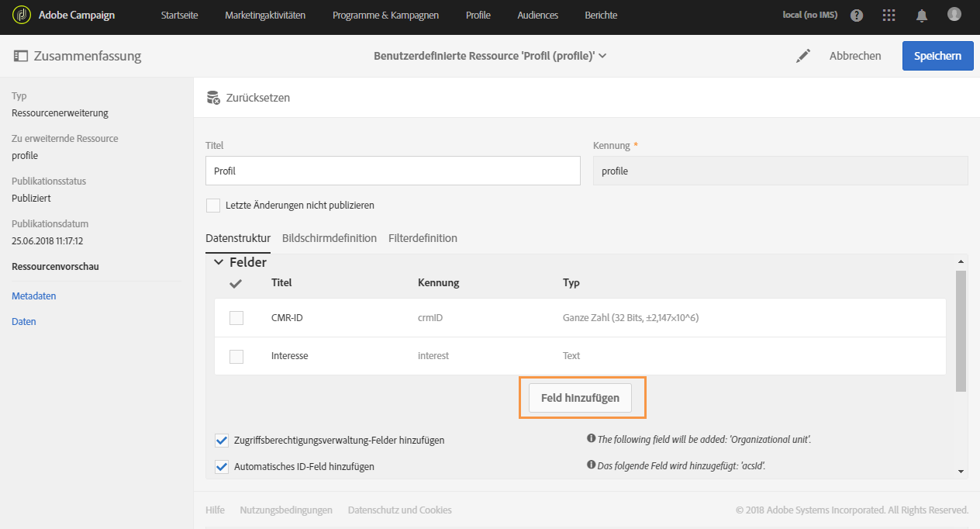This screenshot has height=529, width=980.
Task: Collapse the Felder section chevron
Action: click(219, 262)
